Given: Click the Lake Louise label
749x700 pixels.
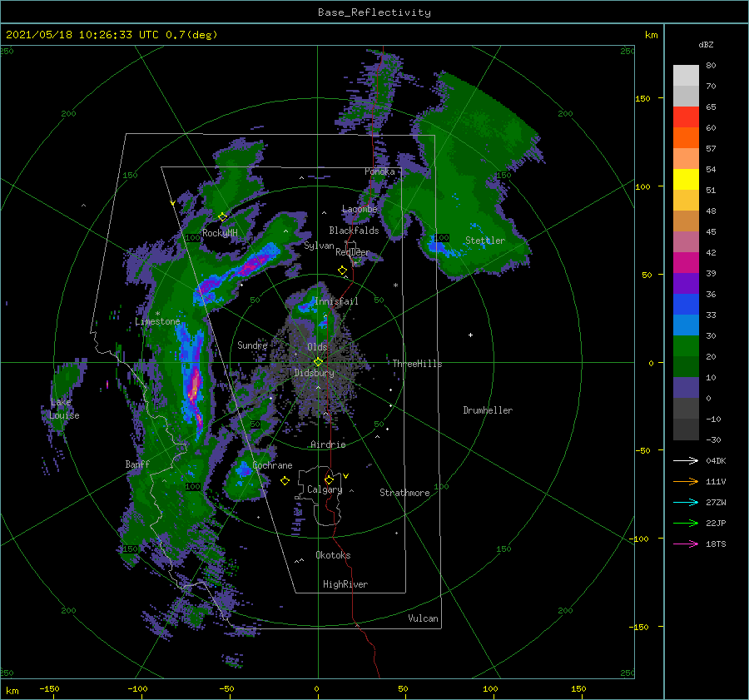Looking at the screenshot, I should tap(64, 409).
